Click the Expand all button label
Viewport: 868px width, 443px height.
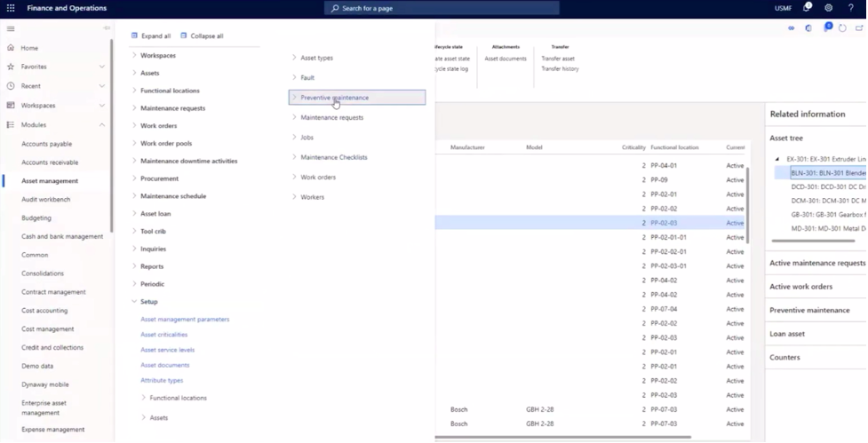tap(156, 36)
